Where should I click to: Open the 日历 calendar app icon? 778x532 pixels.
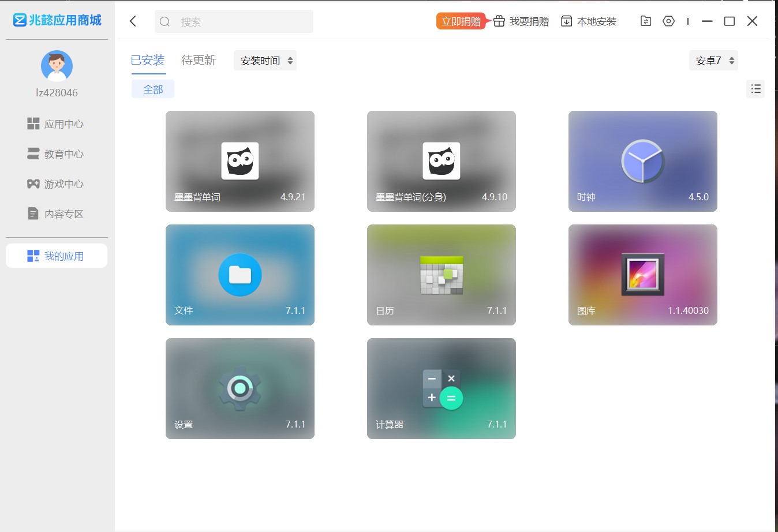pyautogui.click(x=442, y=275)
